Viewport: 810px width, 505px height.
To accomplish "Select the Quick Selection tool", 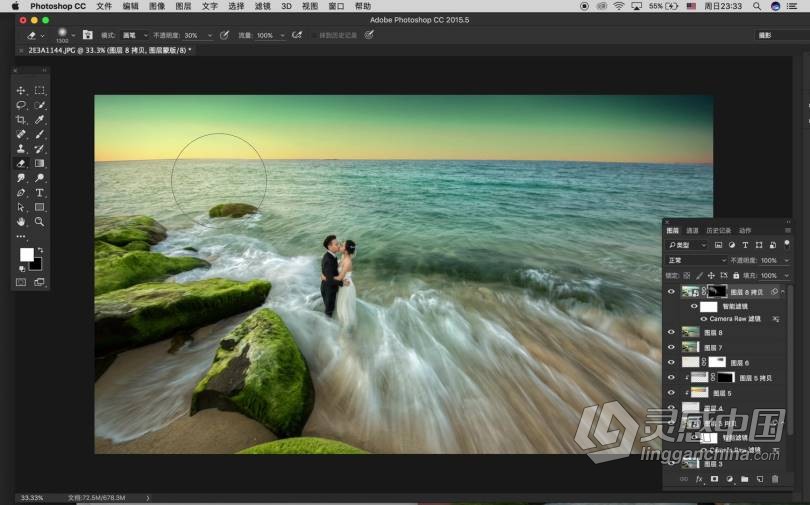I will pos(39,105).
